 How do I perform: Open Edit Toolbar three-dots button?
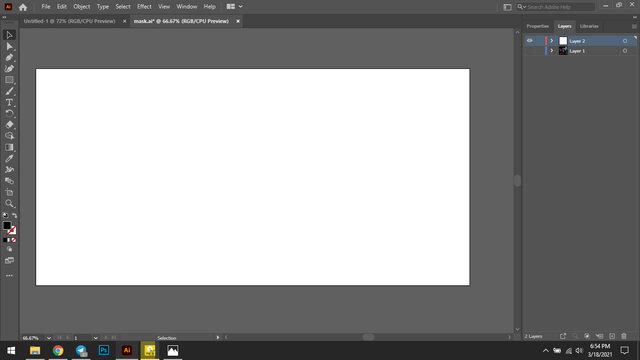[9, 276]
